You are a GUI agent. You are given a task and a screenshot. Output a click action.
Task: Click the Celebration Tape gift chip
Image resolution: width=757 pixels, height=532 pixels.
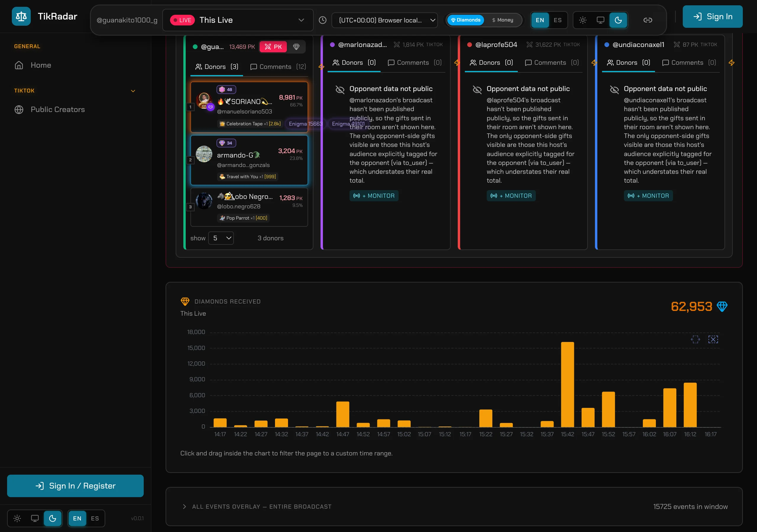tap(250, 124)
